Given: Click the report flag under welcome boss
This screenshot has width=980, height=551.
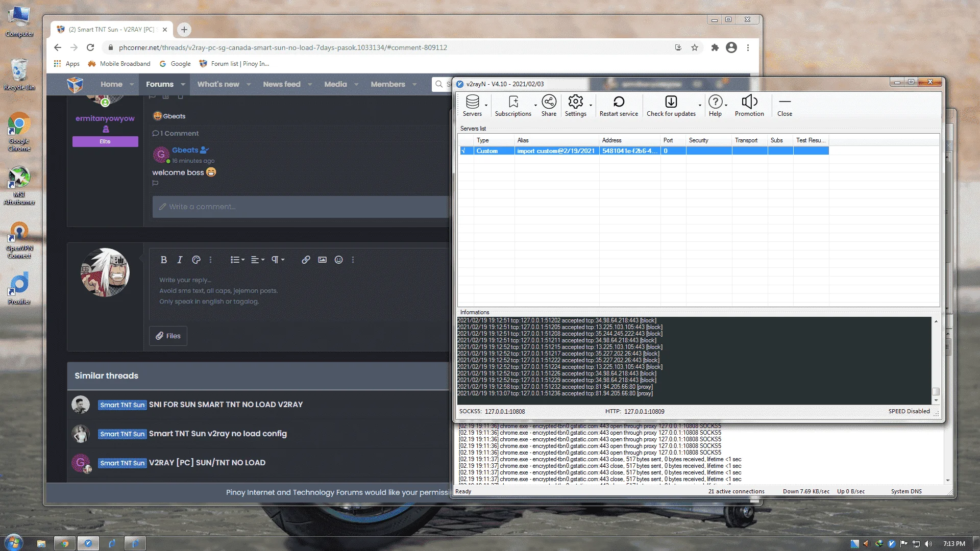Looking at the screenshot, I should [155, 183].
